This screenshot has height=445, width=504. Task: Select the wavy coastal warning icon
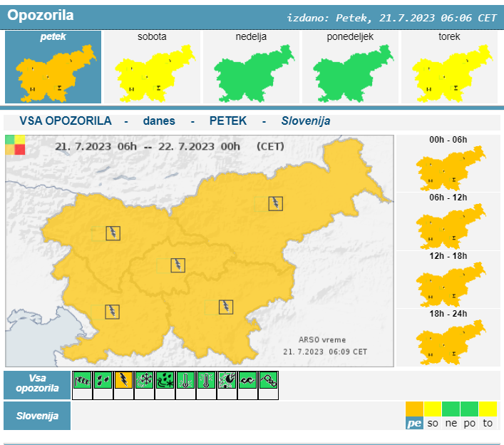tap(247, 380)
